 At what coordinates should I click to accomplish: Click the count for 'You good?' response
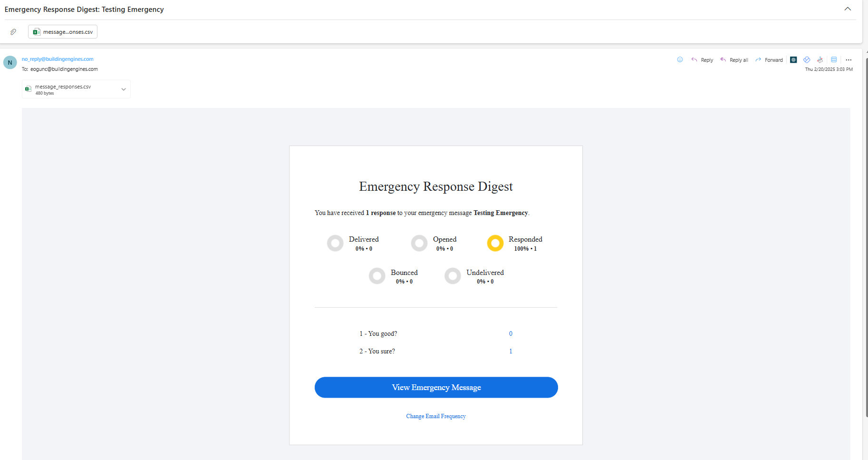point(511,333)
